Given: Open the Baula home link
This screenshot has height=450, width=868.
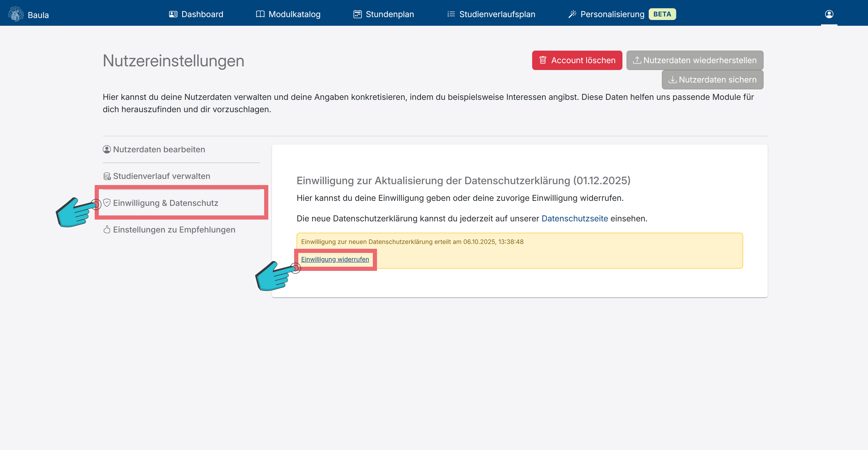Looking at the screenshot, I should 38,15.
